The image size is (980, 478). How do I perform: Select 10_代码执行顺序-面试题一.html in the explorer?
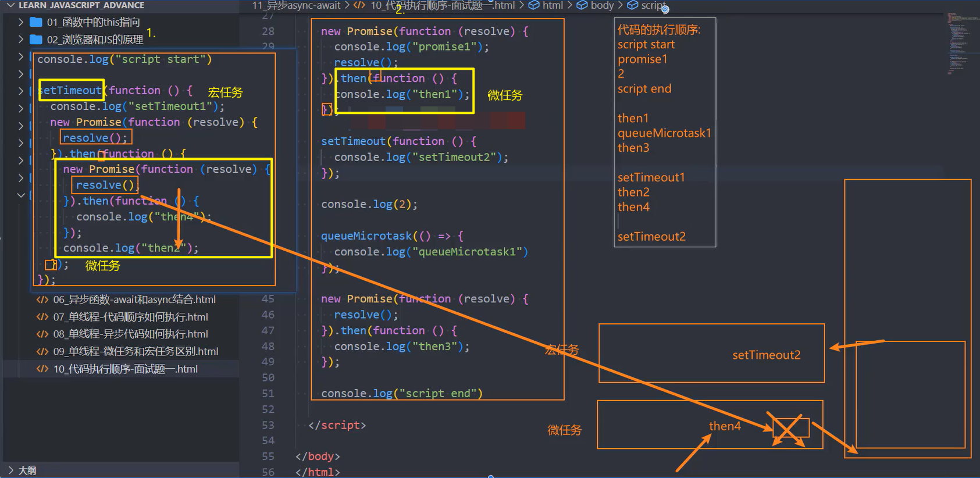point(126,369)
